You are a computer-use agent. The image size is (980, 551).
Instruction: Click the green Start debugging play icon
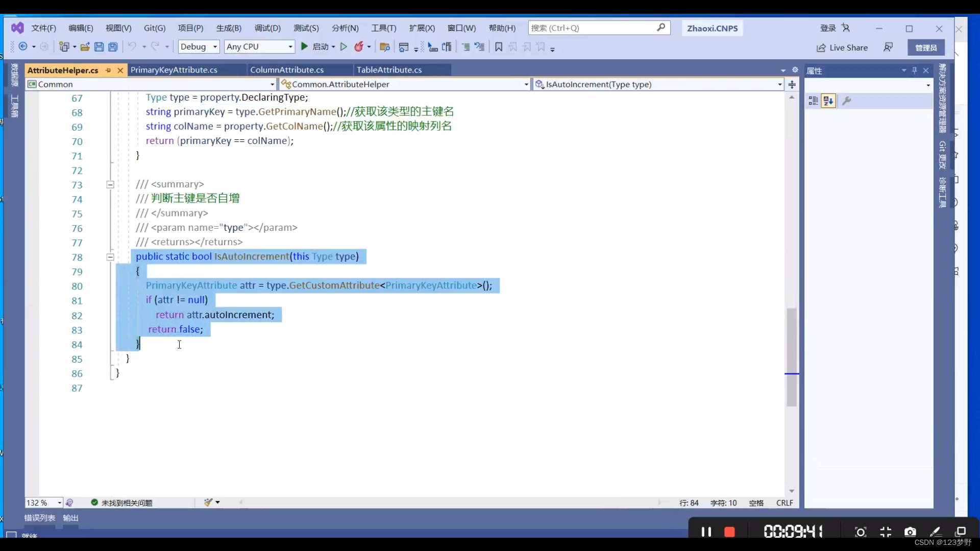pyautogui.click(x=305, y=46)
